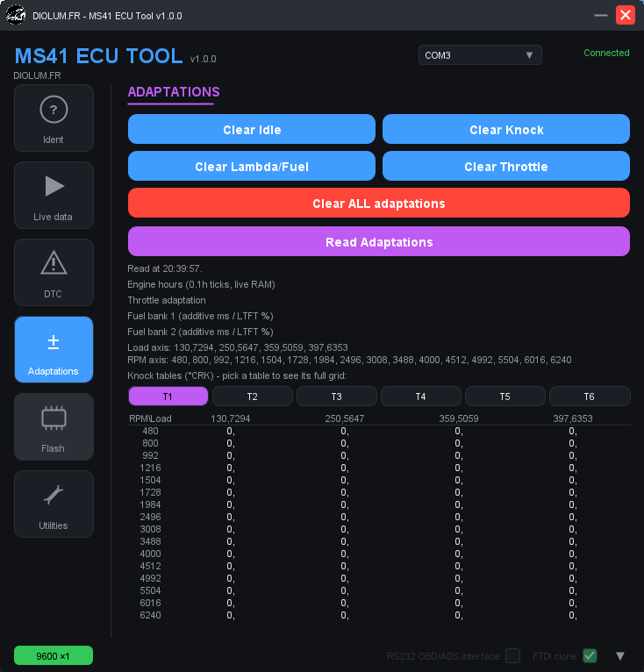
Task: Click the Clear Knock button
Action: point(506,130)
